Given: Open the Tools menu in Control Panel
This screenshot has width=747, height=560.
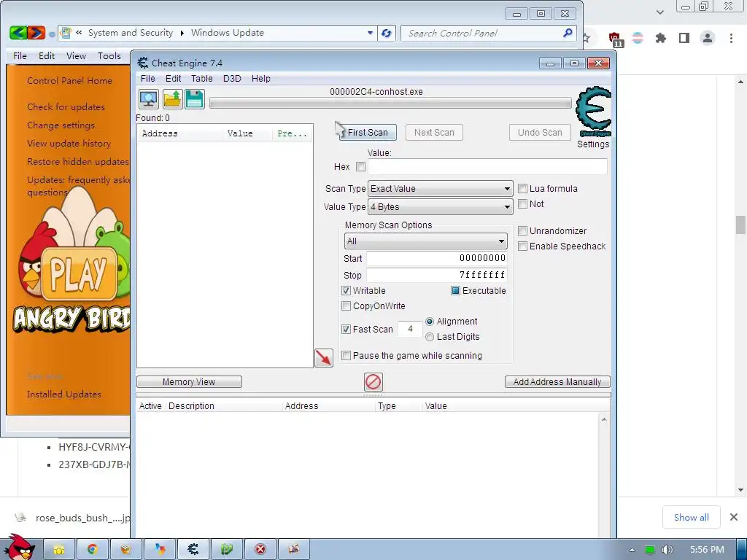Looking at the screenshot, I should tap(109, 55).
